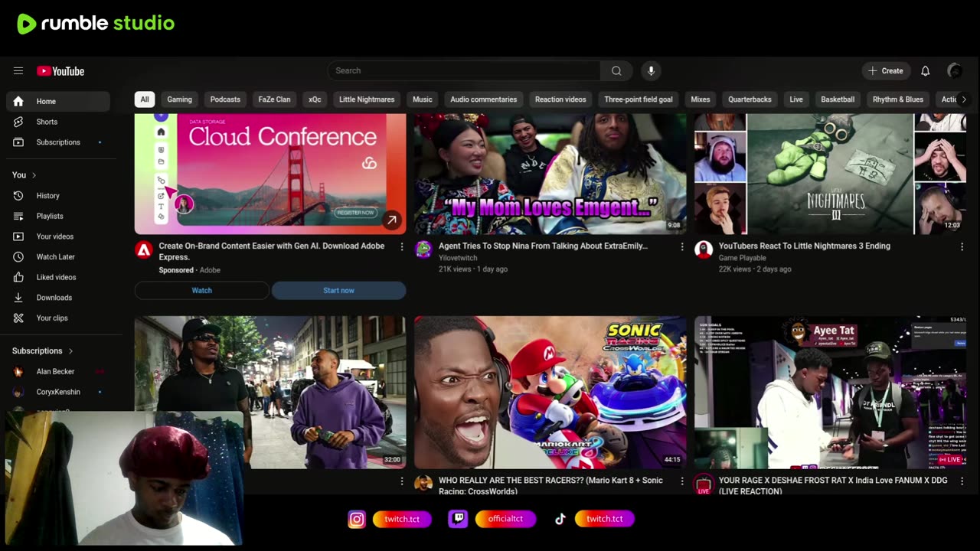Screen dimensions: 980x551
Task: Expand the Subscriptions section chevron
Action: coord(70,351)
